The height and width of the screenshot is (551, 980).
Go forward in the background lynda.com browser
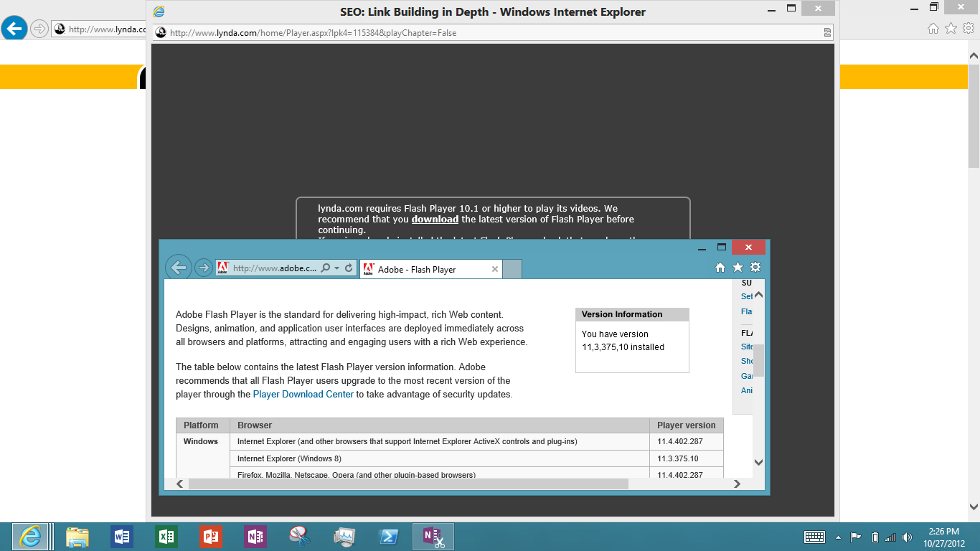39,29
